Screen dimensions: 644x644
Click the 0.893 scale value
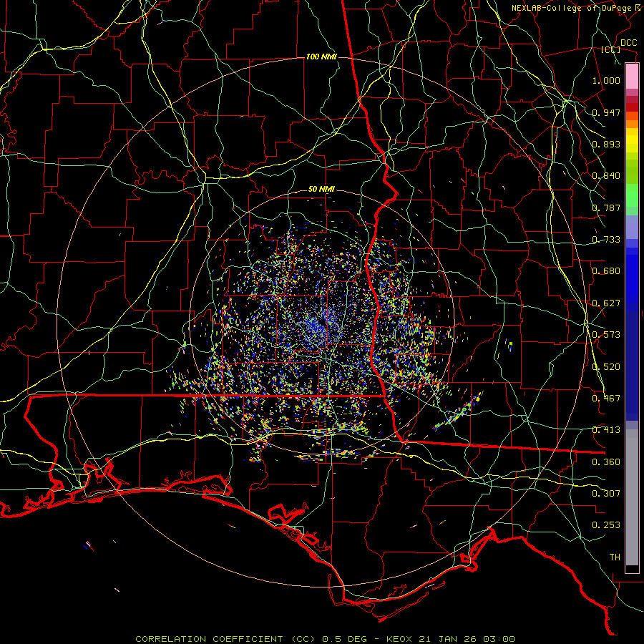(x=606, y=144)
